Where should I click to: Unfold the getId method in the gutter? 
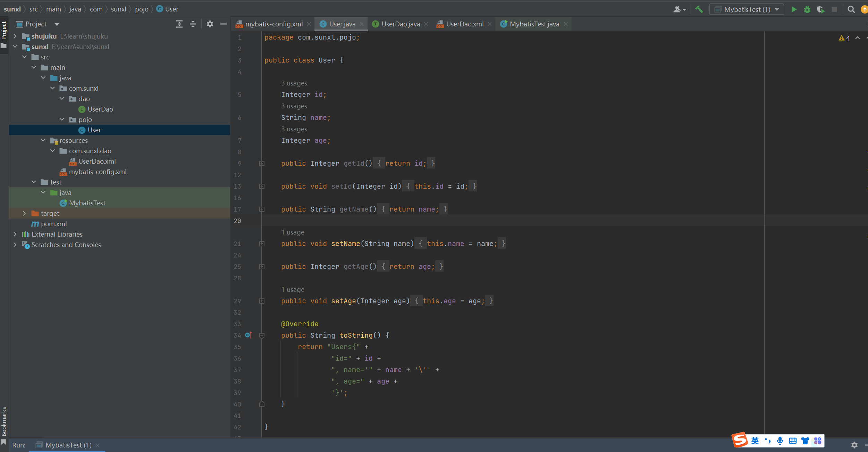tap(262, 163)
